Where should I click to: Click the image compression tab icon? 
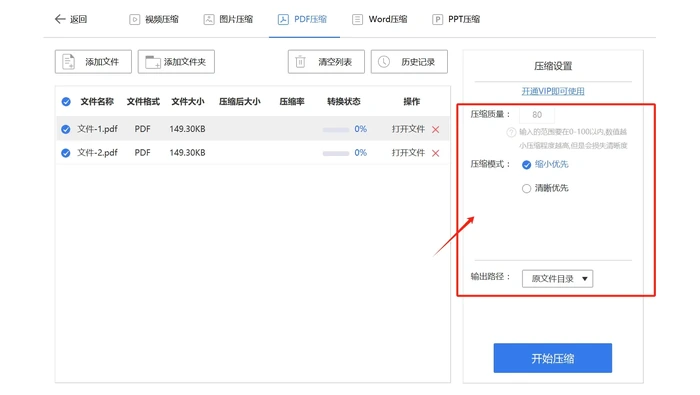(208, 19)
